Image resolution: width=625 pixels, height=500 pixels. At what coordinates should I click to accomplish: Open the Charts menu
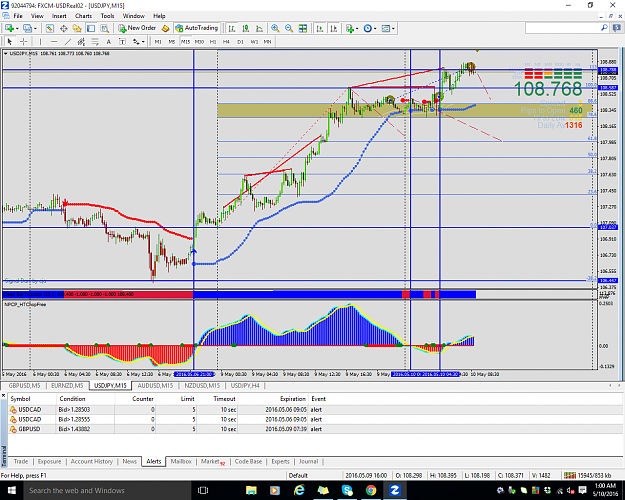(83, 16)
